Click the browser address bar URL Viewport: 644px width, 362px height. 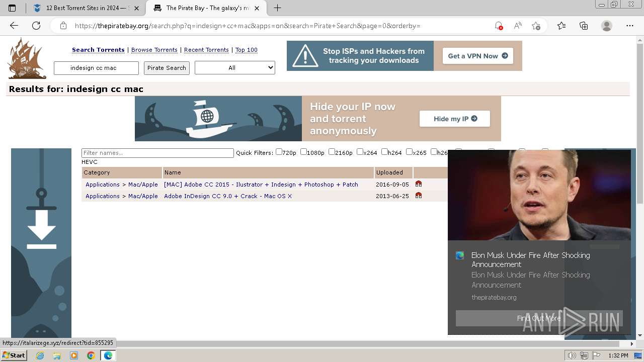[x=248, y=26]
